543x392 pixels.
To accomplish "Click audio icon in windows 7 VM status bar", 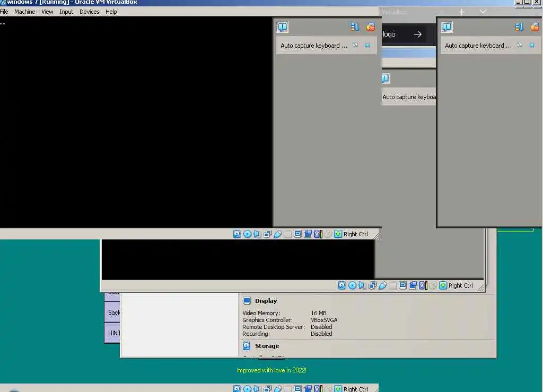I will pos(257,234).
